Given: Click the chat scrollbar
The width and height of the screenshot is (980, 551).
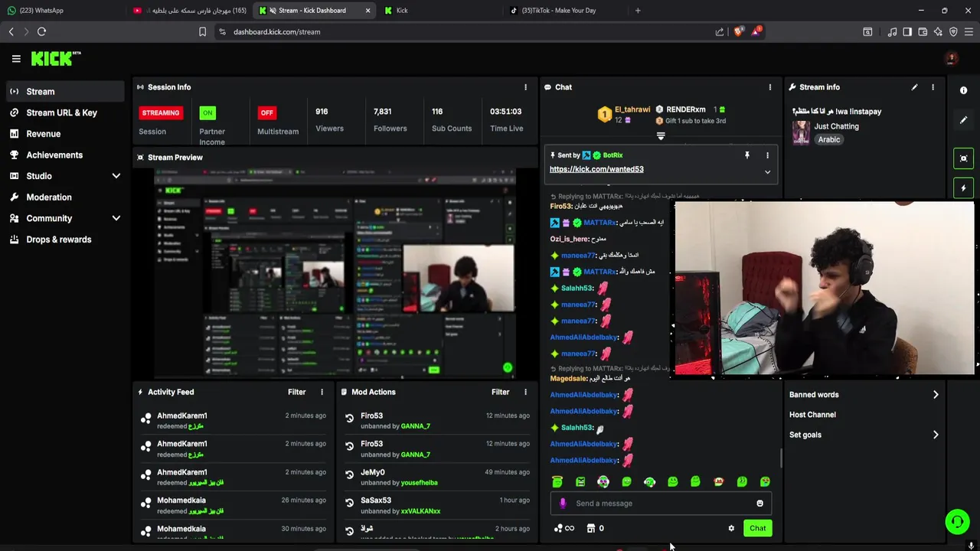Looking at the screenshot, I should 780,458.
